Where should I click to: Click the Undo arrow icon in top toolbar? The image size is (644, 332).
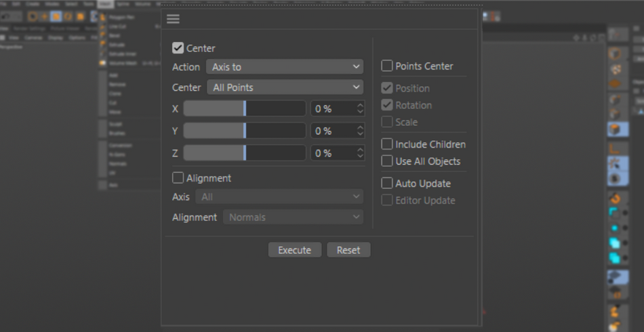7,16
